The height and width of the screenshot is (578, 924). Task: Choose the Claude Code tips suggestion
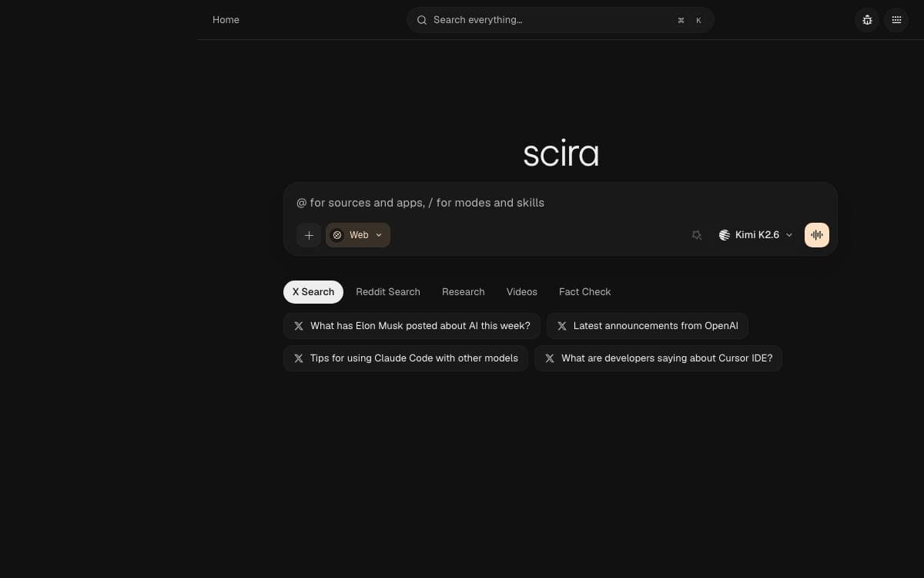(406, 358)
